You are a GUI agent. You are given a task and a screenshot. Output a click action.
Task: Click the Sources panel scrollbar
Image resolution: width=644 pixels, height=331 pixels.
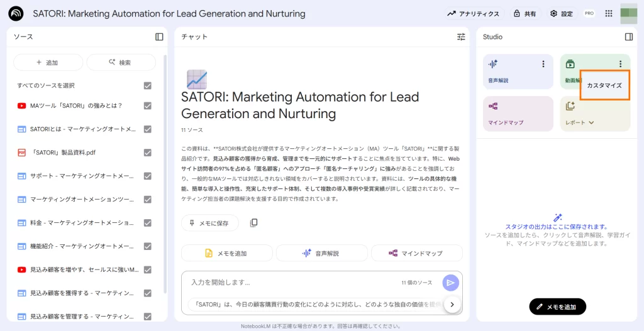pyautogui.click(x=165, y=175)
